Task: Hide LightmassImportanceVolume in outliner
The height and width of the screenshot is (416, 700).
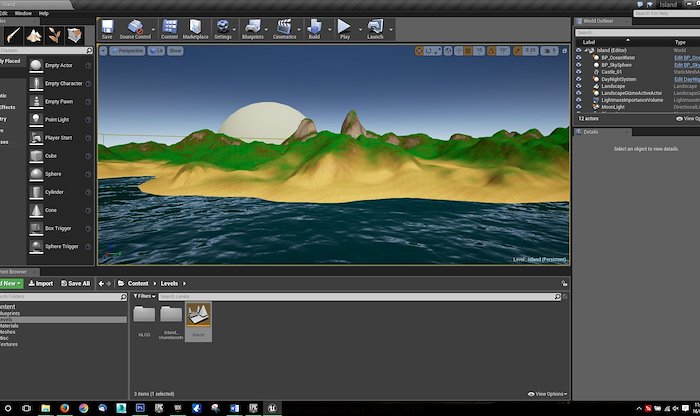Action: point(579,100)
